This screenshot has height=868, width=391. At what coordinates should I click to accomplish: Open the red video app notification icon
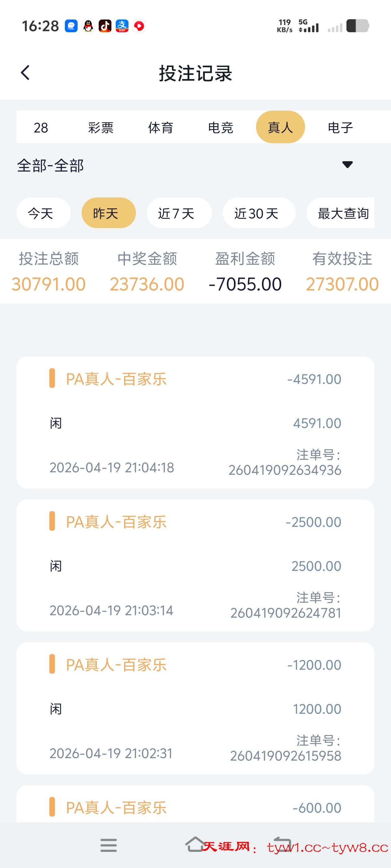(139, 26)
